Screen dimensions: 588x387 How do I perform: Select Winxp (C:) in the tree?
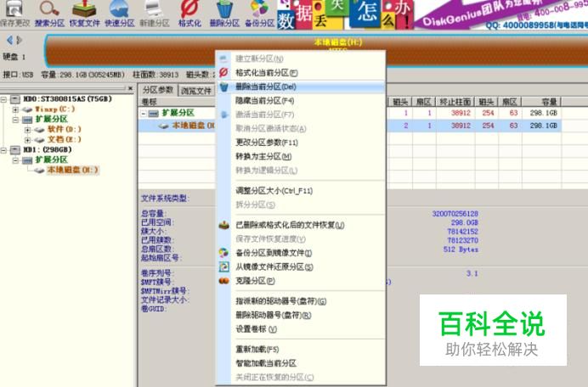tap(54, 109)
